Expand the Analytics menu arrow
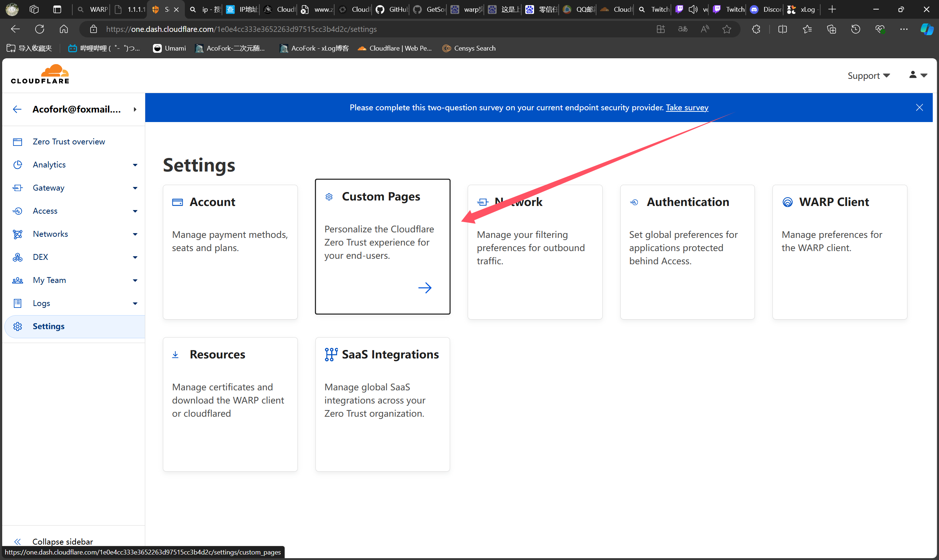This screenshot has width=939, height=560. (x=135, y=165)
